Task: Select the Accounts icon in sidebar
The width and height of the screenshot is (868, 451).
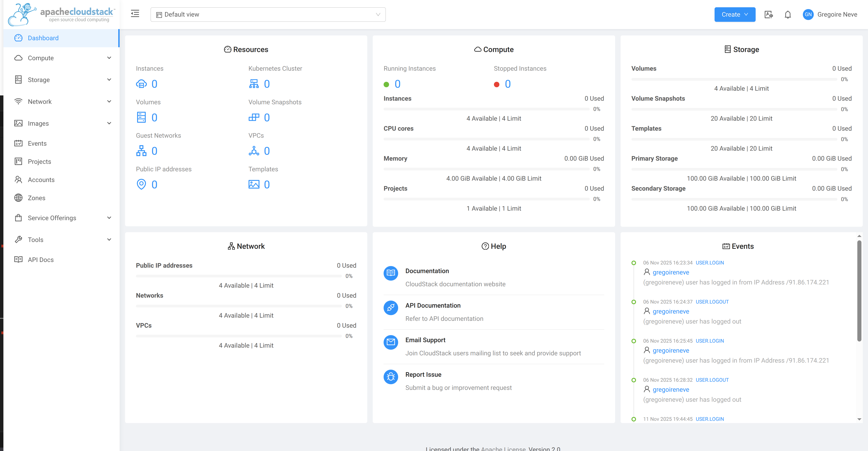Action: [18, 179]
